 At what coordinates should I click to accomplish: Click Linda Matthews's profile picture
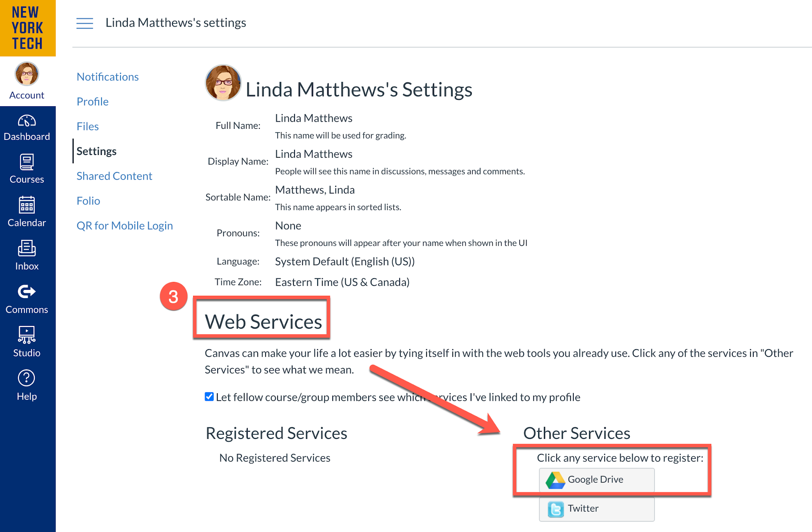coord(223,83)
